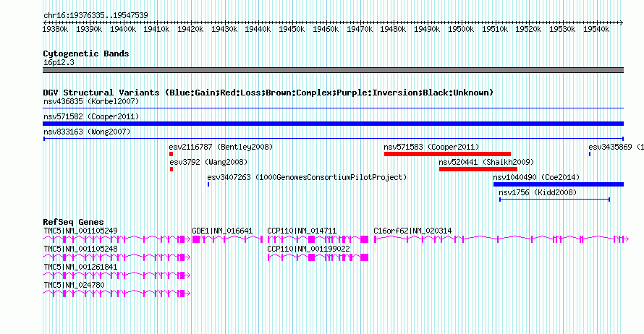Select the small blue esv3407263 gain marker
Screen dimensions: 644x334
(x=208, y=184)
